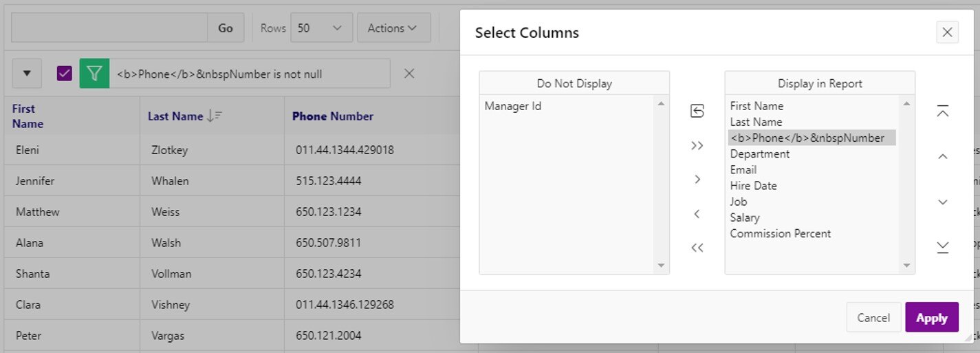Remove the Phone Number filter
Image resolution: width=980 pixels, height=353 pixels.
coord(409,74)
